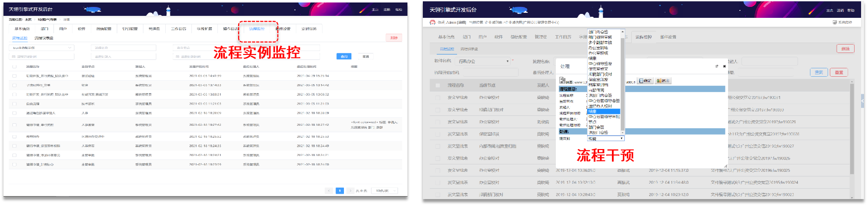Click the 退出 exit icon button in dialog
Screen dimensions: 868x206
pos(663,81)
